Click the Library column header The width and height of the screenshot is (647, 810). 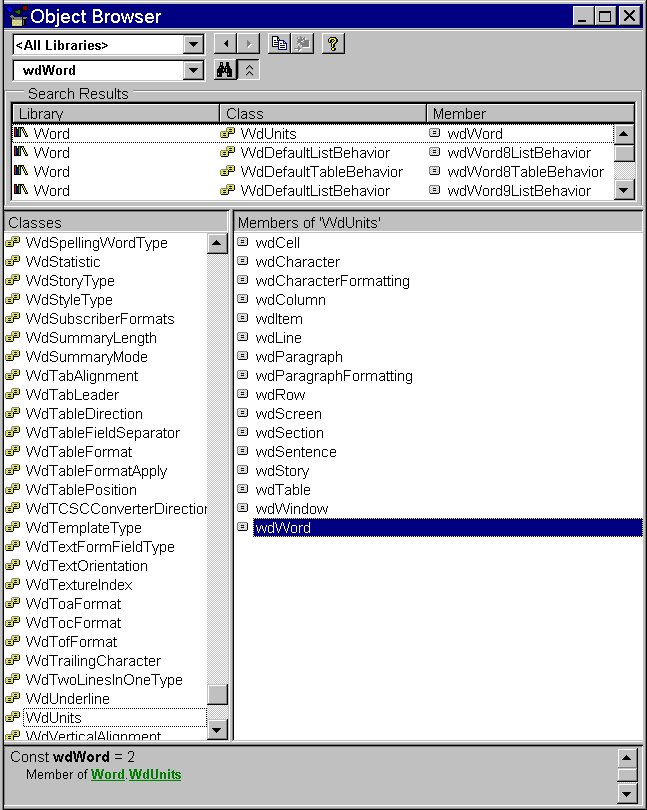pyautogui.click(x=116, y=114)
